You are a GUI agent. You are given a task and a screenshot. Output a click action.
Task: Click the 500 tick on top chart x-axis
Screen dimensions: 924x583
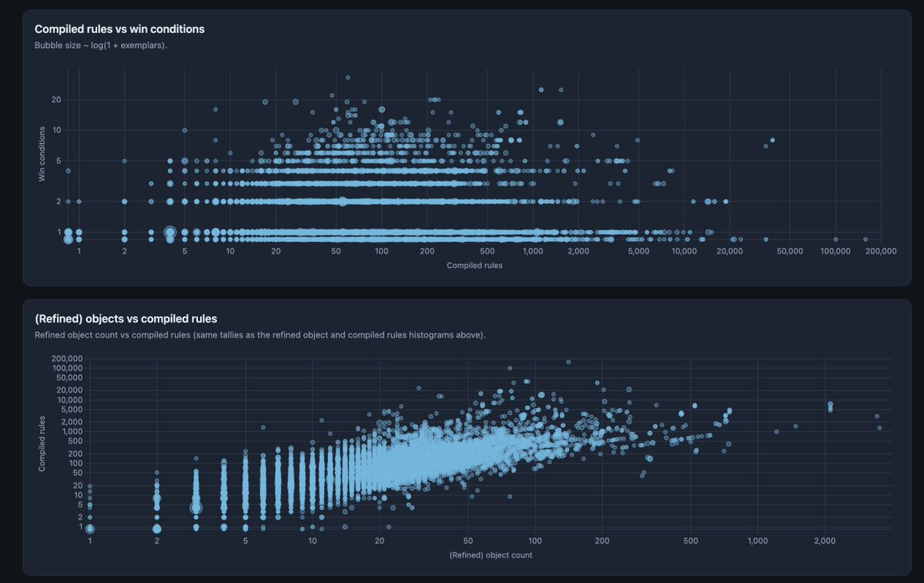(x=487, y=251)
